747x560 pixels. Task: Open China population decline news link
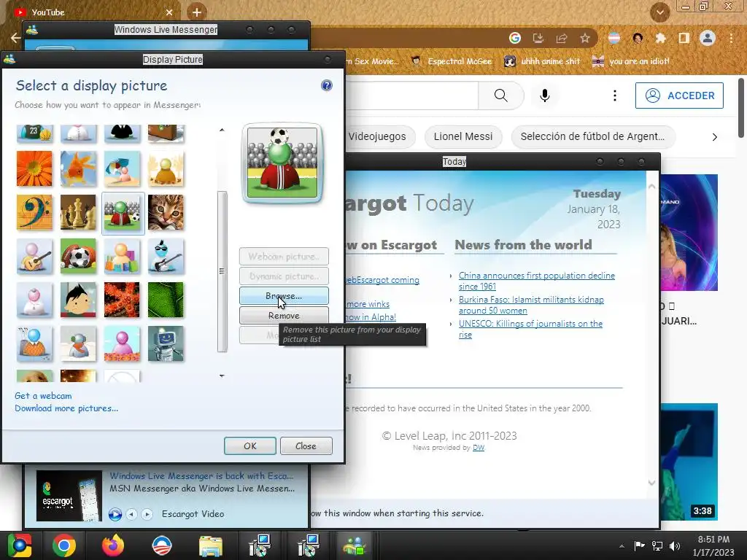tap(536, 281)
